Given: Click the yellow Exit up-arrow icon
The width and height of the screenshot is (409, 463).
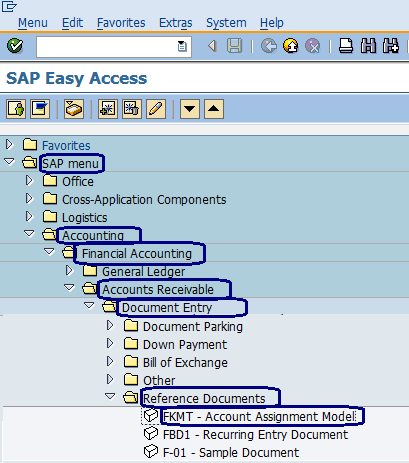Looking at the screenshot, I should click(291, 46).
